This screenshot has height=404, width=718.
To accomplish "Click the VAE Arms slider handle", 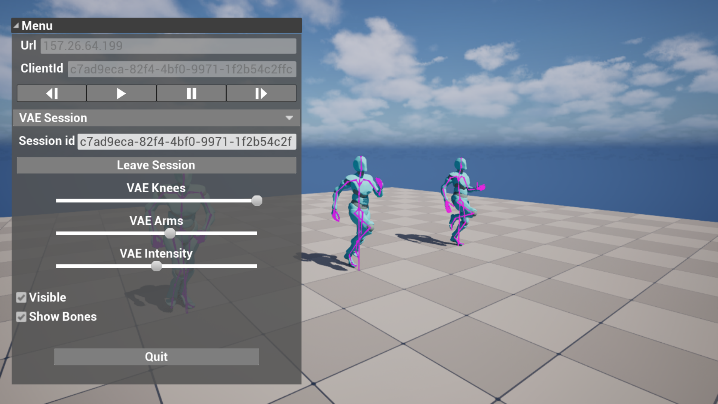I will 170,233.
